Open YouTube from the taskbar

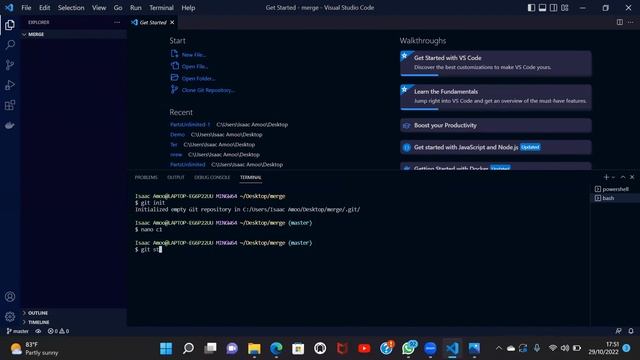point(364,348)
